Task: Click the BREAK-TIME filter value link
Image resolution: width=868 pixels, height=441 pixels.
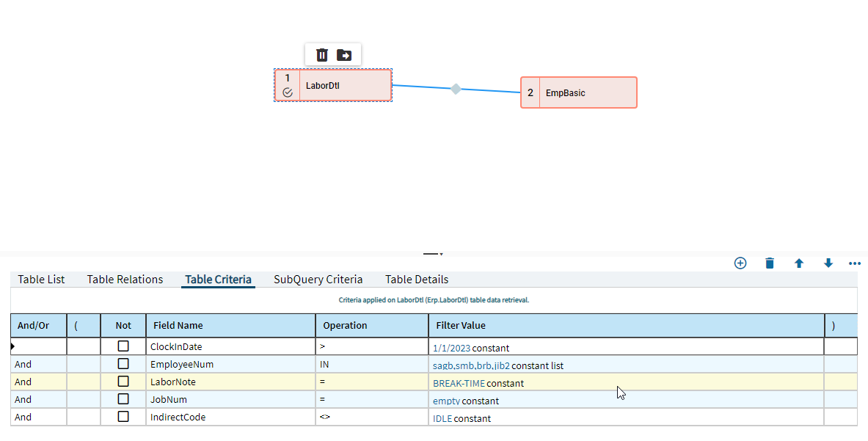Action: (459, 384)
